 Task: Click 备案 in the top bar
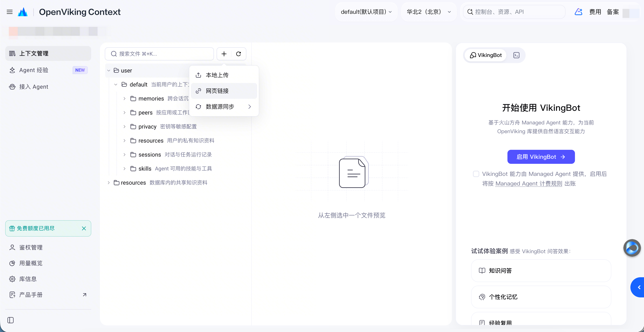coord(612,12)
